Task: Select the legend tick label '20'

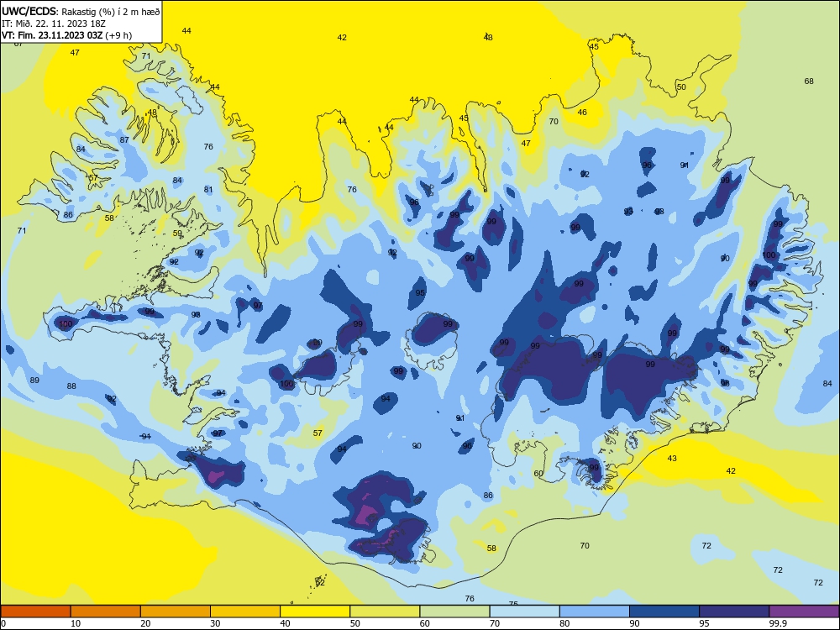Action: coord(145,623)
